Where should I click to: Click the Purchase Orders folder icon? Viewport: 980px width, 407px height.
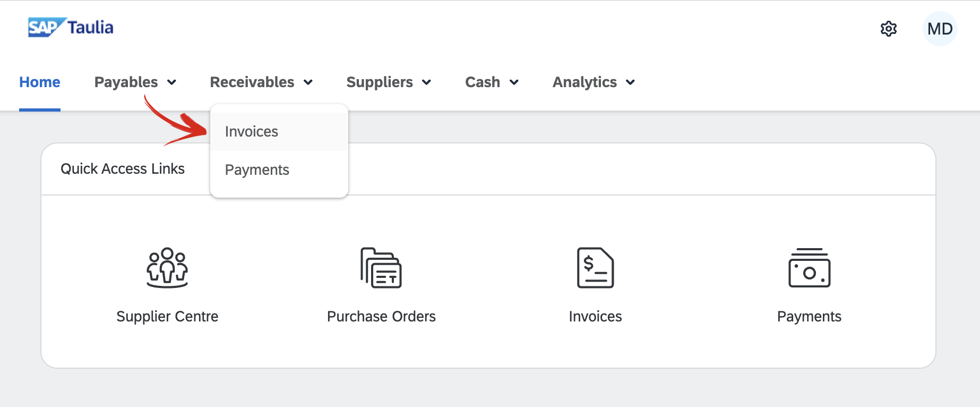click(x=381, y=268)
